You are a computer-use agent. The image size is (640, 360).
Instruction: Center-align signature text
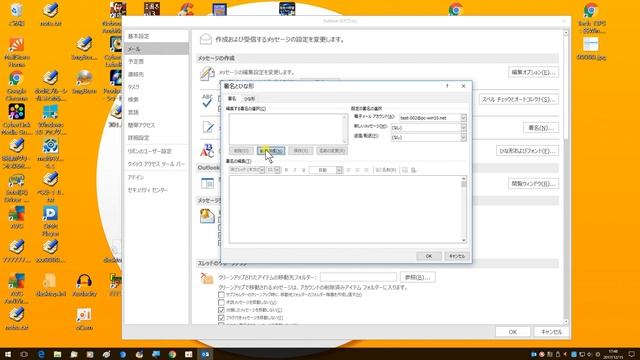tap(357, 170)
